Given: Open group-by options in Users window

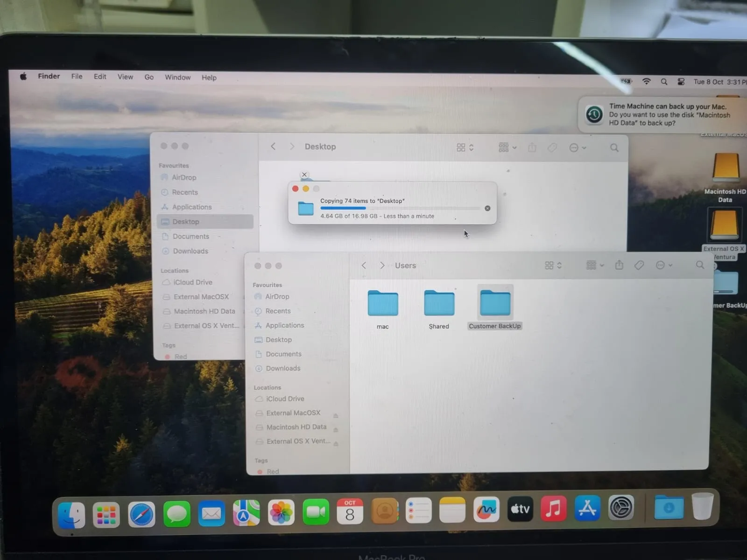Looking at the screenshot, I should tap(595, 265).
